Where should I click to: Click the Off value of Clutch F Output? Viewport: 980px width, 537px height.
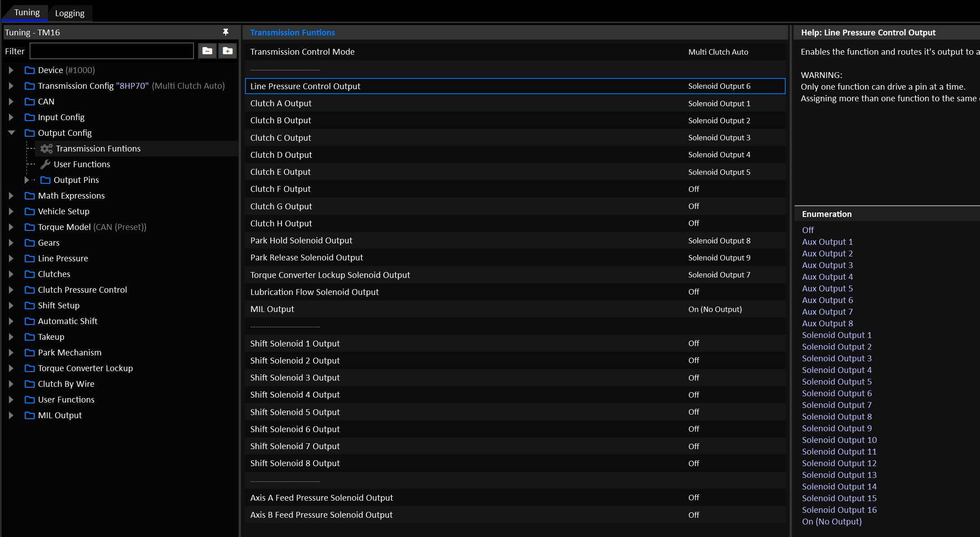click(693, 189)
